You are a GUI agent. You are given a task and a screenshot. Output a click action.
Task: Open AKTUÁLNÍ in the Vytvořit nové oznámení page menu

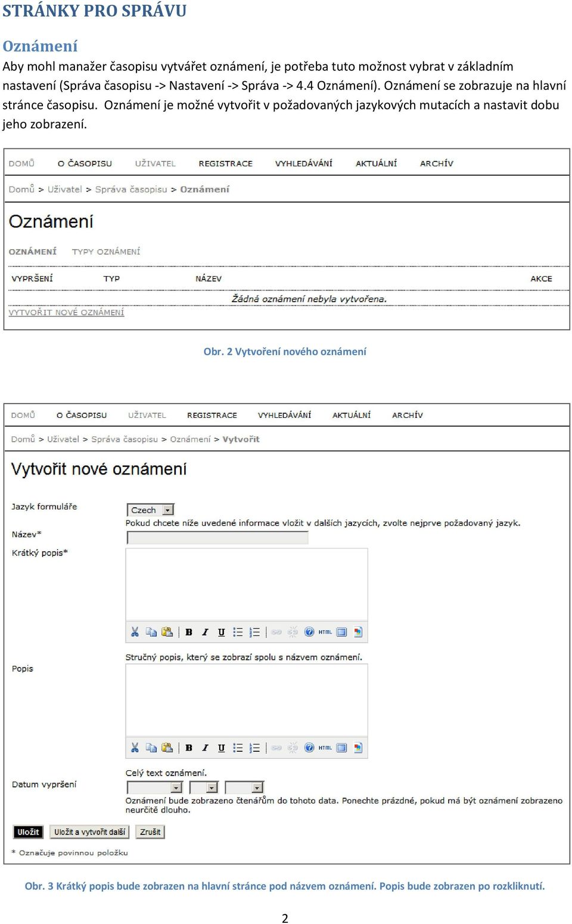[352, 415]
